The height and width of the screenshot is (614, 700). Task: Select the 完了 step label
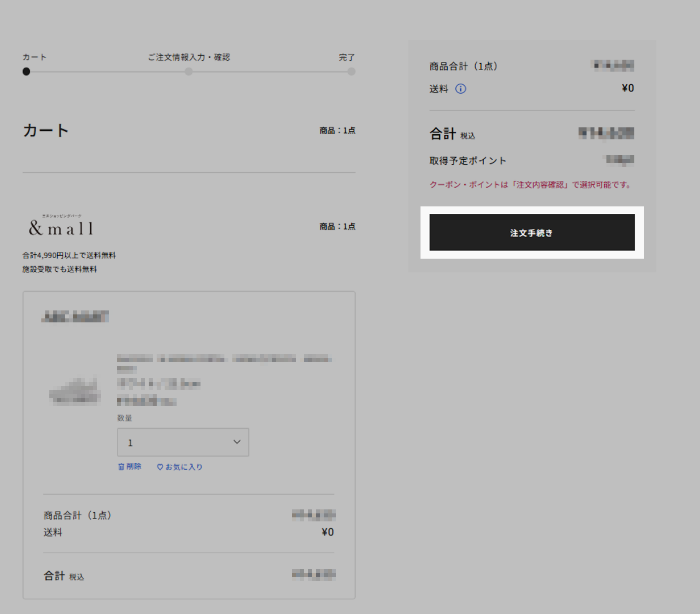point(346,57)
